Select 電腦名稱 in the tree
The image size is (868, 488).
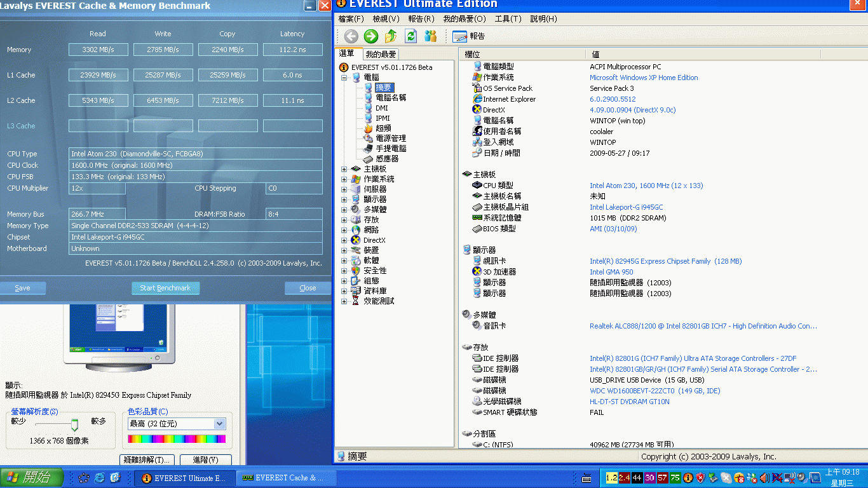coord(391,98)
